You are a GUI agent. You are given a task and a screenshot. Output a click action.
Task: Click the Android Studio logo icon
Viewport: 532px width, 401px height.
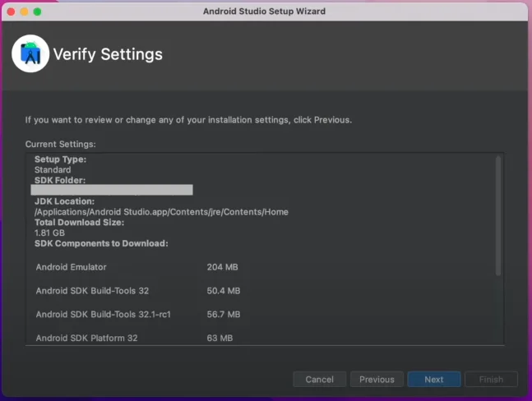point(30,54)
